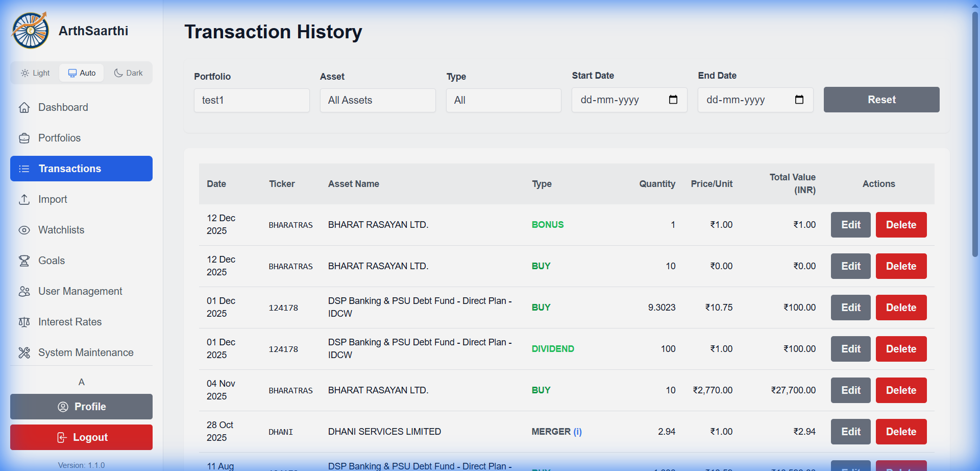Switch theme to Dark mode
This screenshot has height=471, width=980.
tap(128, 73)
